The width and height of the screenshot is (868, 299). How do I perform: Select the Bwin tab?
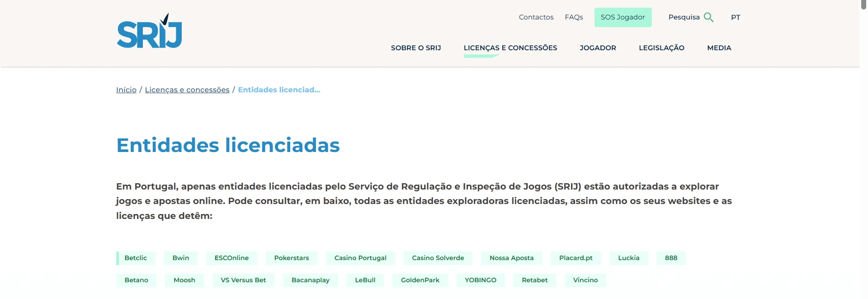pos(180,258)
